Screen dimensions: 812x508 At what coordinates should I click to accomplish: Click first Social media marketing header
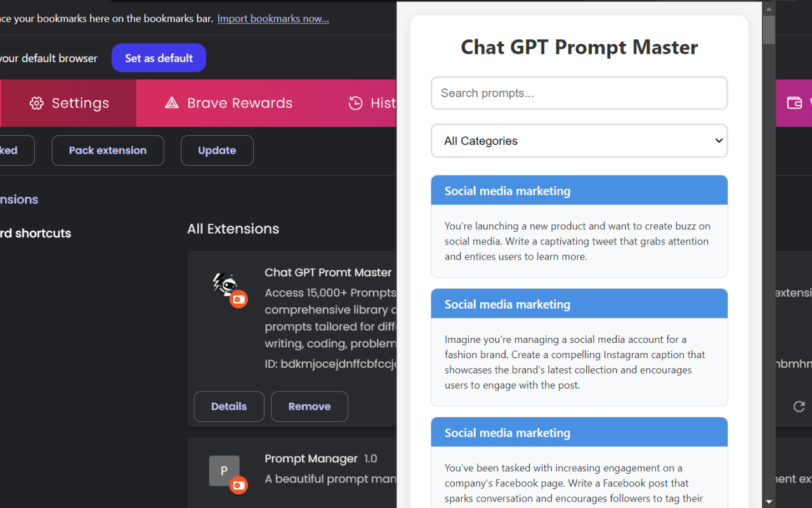(x=579, y=190)
